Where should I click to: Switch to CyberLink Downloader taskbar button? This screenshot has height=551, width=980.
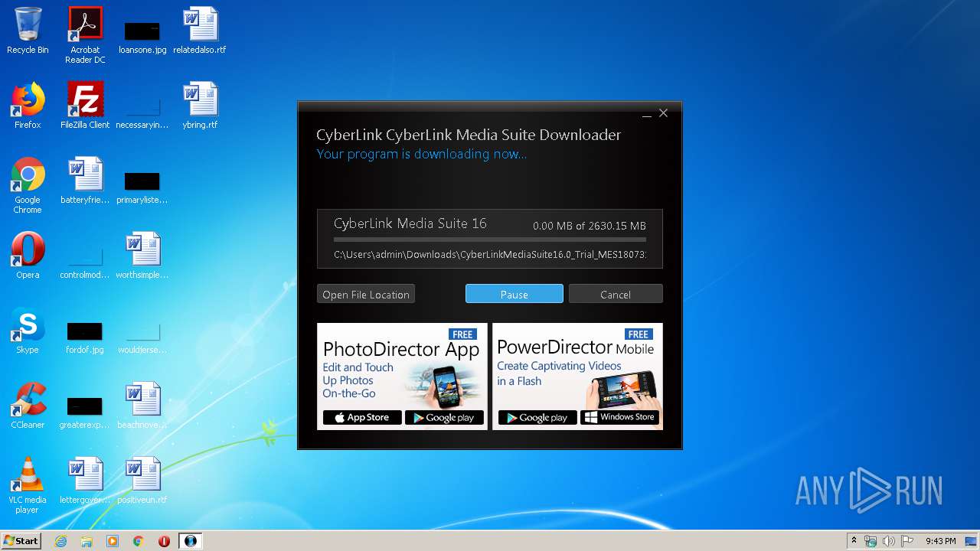[191, 541]
